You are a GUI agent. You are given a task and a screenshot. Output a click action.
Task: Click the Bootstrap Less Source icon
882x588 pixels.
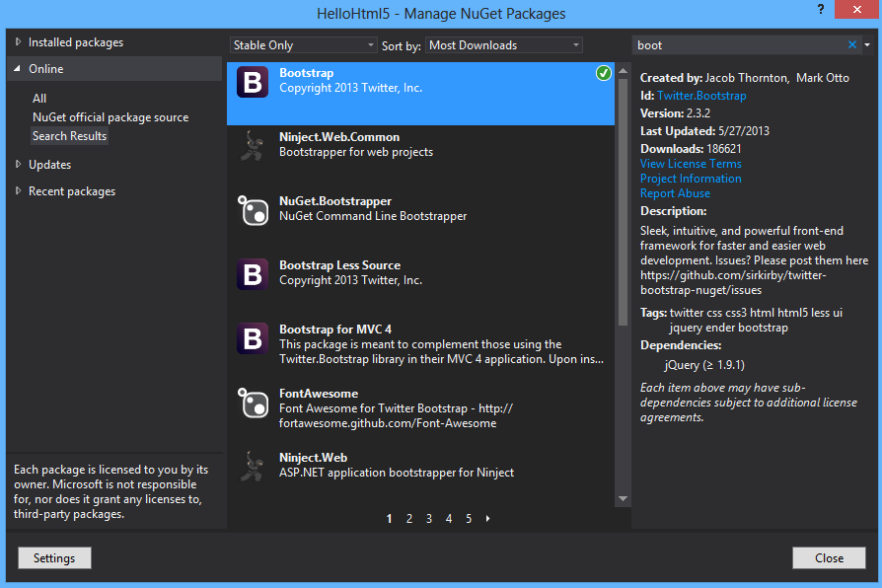point(253,274)
